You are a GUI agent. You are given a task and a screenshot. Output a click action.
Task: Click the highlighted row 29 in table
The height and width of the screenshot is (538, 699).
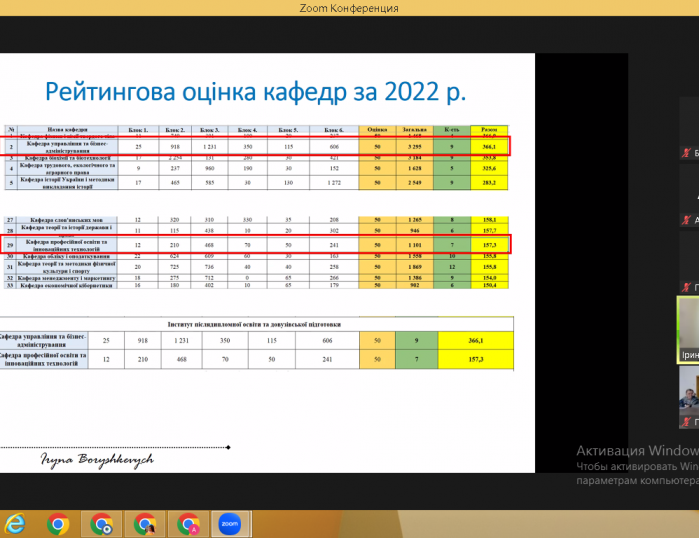tap(254, 245)
